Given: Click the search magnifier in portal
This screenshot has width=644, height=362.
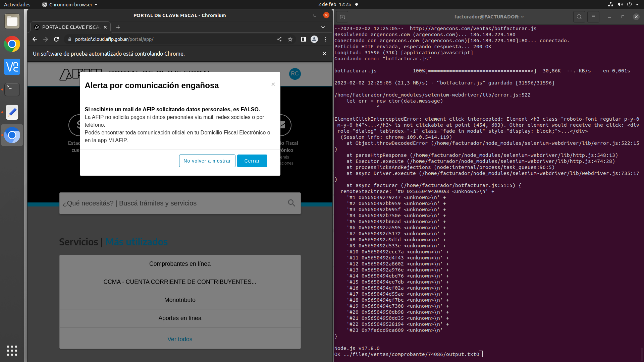Looking at the screenshot, I should point(291,203).
